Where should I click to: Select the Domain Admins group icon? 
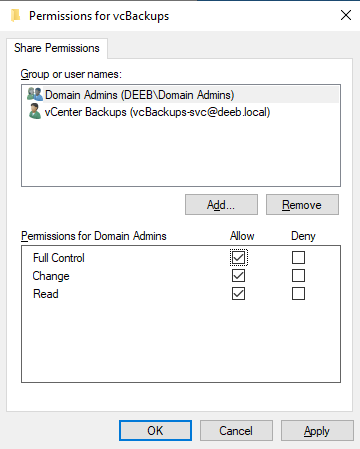(x=35, y=94)
